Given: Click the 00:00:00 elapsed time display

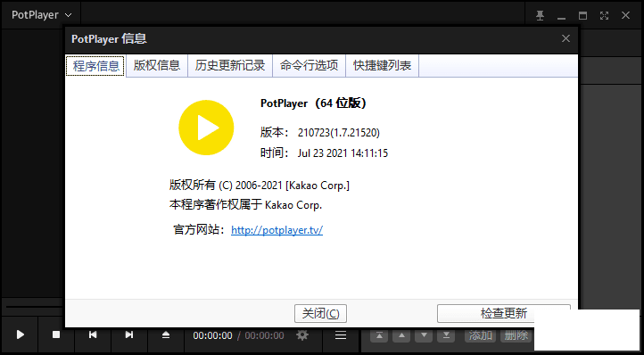Looking at the screenshot, I should click(212, 335).
